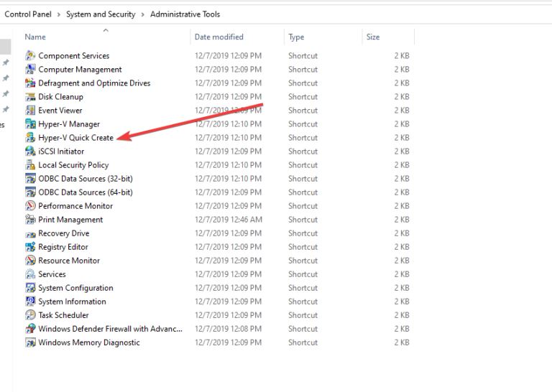Screen dimensions: 552x392
Task: Select the System Information name
Action: pos(72,302)
